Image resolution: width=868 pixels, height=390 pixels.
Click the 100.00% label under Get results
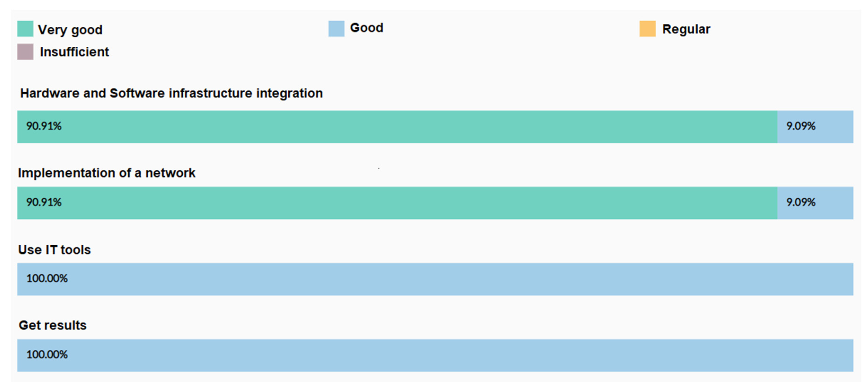coord(47,354)
